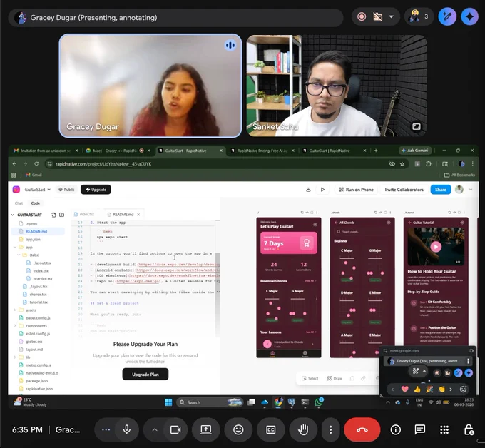
Task: Open the participants list showing 3 people
Action: pyautogui.click(x=419, y=16)
